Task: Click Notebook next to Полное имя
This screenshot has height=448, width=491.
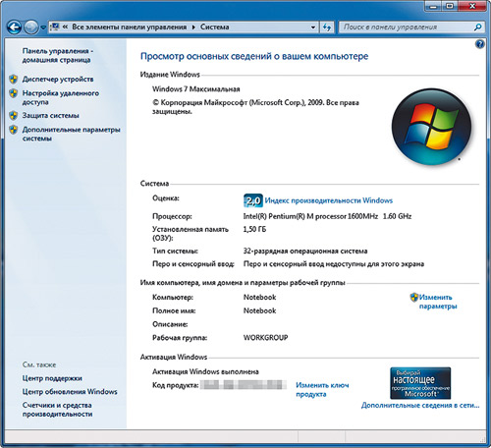Action: pyautogui.click(x=259, y=310)
